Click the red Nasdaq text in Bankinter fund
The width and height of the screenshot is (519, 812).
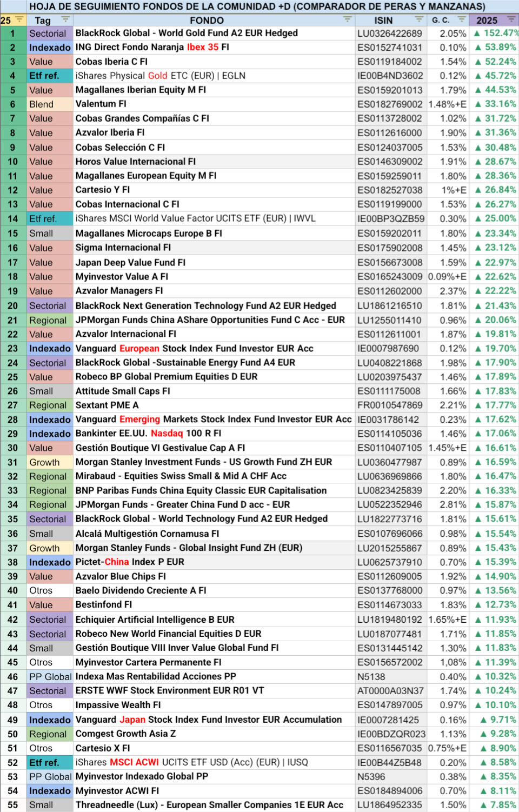(167, 434)
